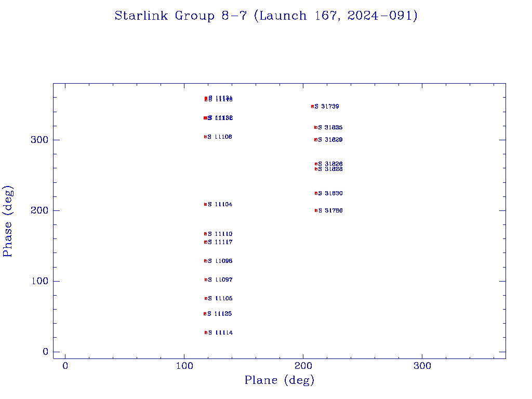Click the red marker beside 'S 11098'
Viewport: 532px width, 399px height.
[206, 261]
